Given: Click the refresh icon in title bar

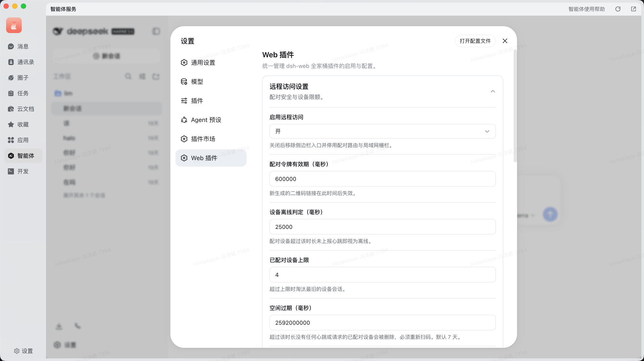Looking at the screenshot, I should click(x=618, y=9).
